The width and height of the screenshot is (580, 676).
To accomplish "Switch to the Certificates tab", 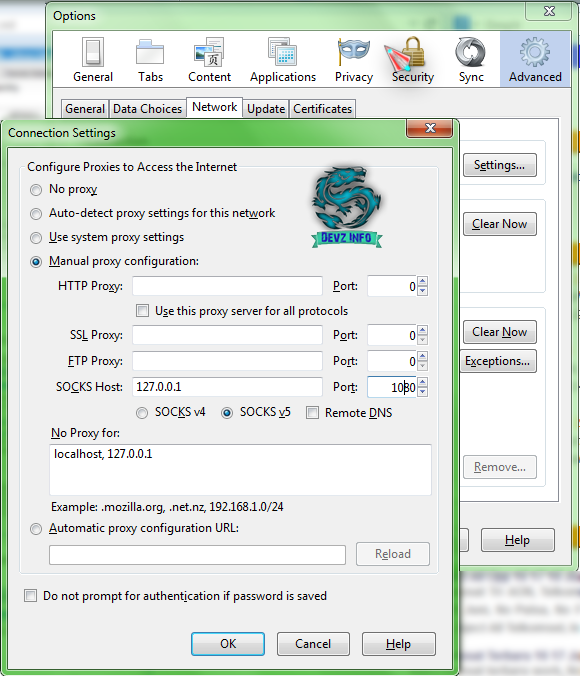I will click(323, 109).
